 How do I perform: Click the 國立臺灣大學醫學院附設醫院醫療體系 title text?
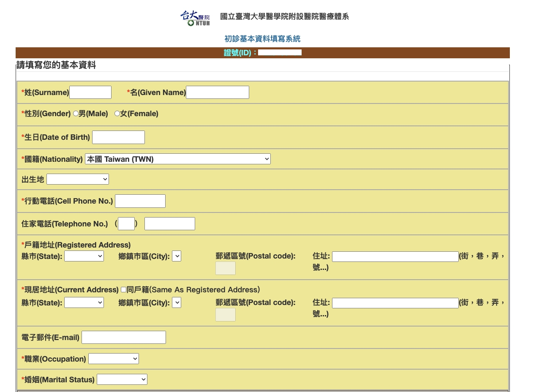coord(285,16)
